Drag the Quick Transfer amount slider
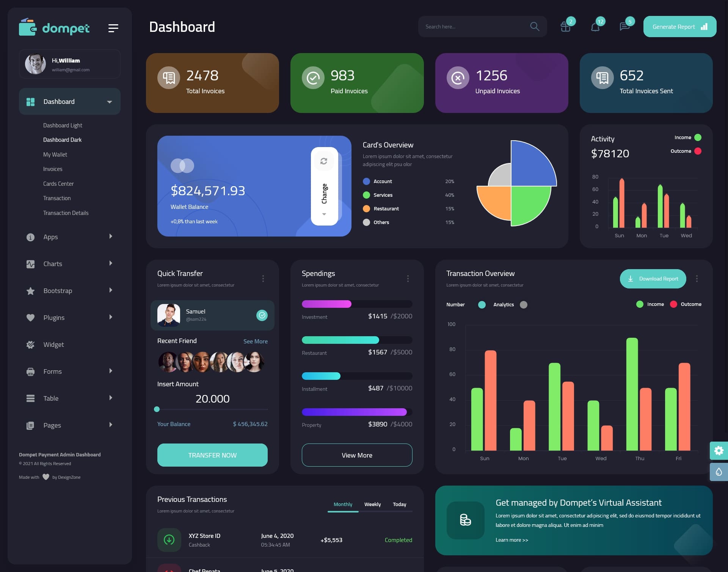This screenshot has width=728, height=572. (x=157, y=409)
